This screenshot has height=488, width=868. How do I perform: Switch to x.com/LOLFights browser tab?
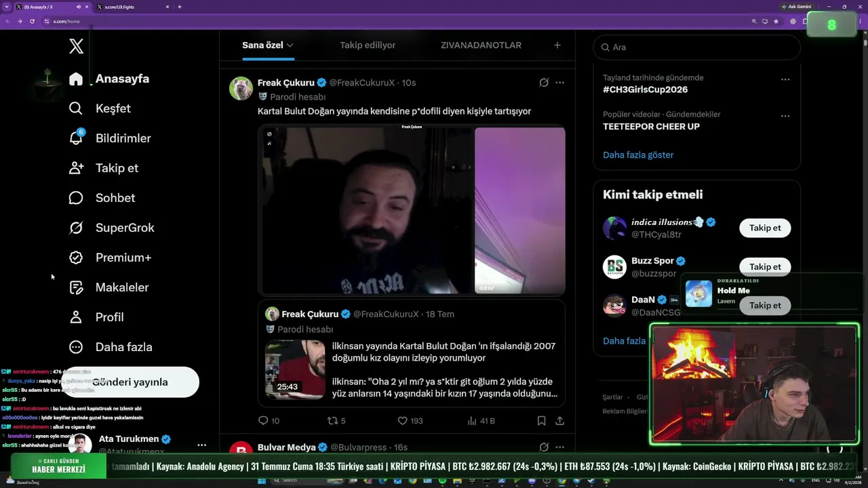tap(133, 7)
